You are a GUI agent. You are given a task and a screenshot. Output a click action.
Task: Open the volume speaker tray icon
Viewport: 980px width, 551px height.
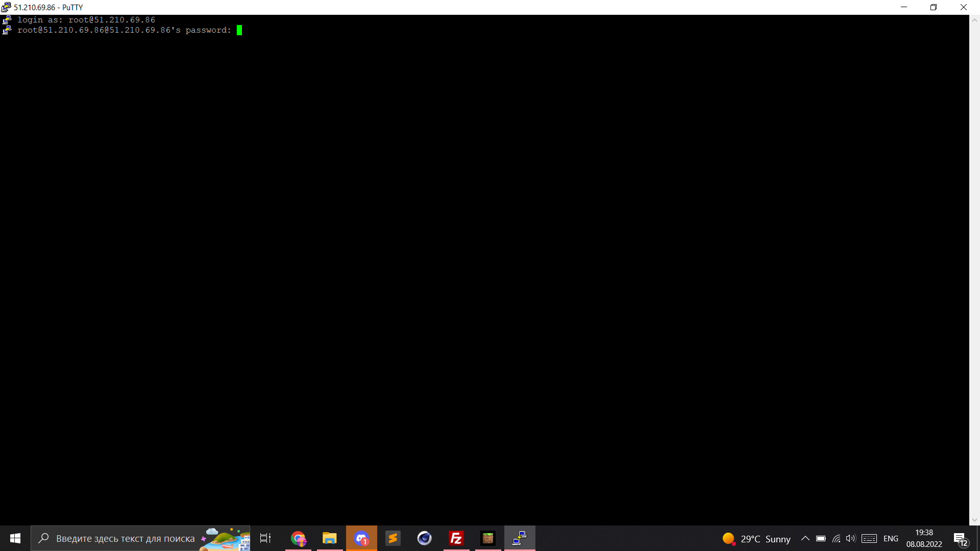(x=851, y=538)
